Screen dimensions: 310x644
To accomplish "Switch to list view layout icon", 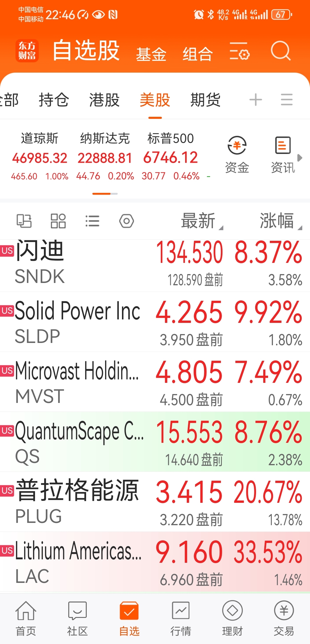I will (x=92, y=221).
